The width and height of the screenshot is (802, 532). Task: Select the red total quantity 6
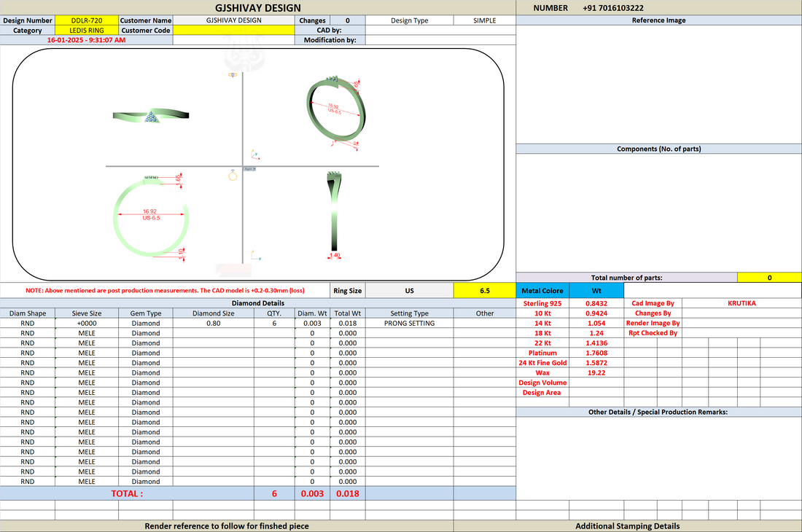click(274, 493)
